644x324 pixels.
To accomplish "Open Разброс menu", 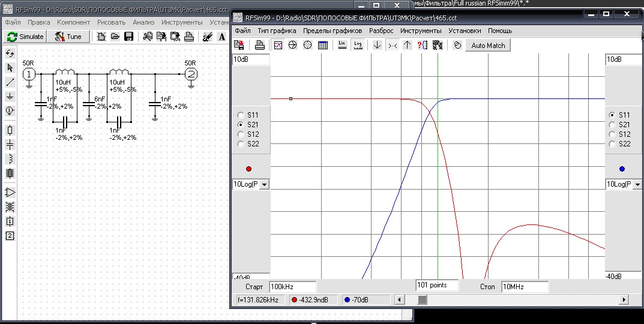I will point(381,31).
